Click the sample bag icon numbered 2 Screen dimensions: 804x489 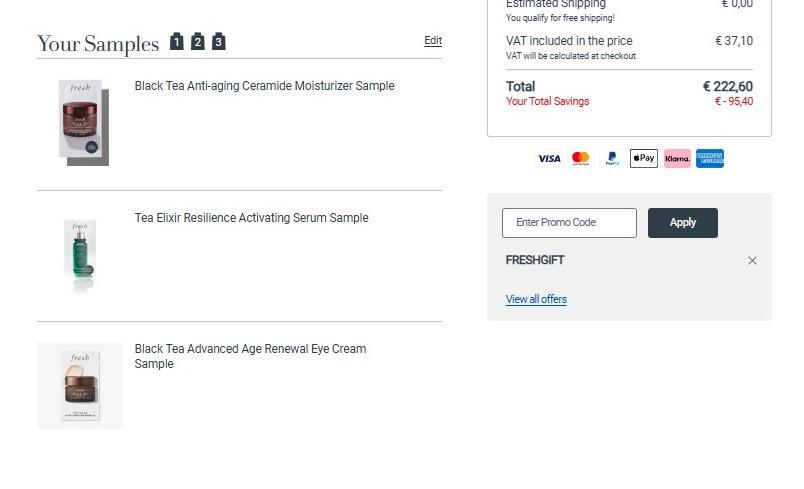coord(198,41)
